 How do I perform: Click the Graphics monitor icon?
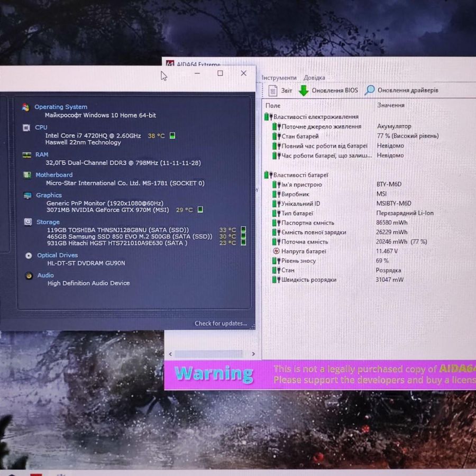(28, 196)
